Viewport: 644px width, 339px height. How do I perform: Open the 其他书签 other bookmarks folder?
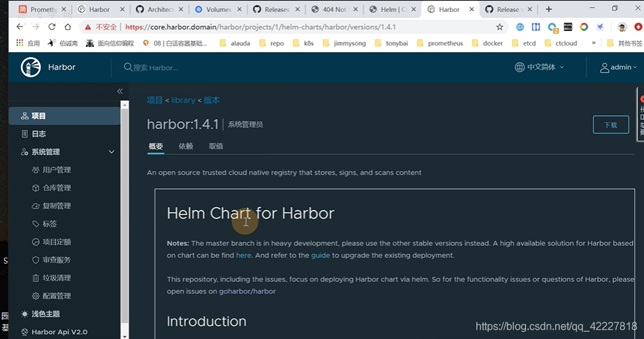tap(625, 43)
